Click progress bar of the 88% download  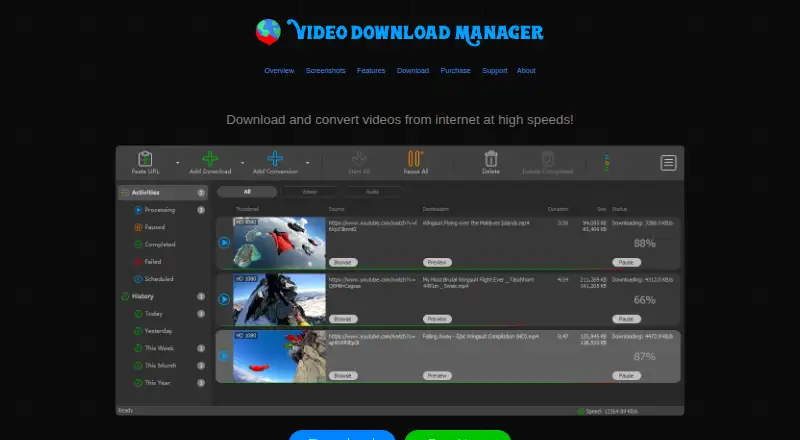(449, 269)
